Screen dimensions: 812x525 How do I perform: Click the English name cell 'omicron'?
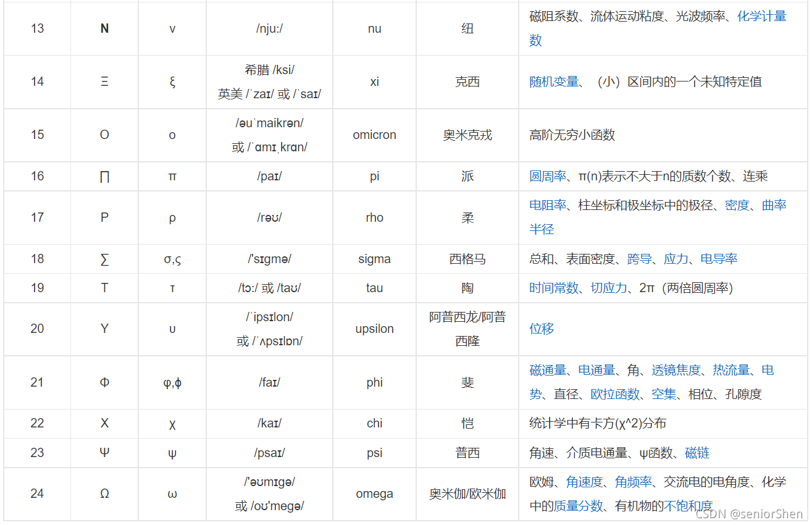coord(374,135)
